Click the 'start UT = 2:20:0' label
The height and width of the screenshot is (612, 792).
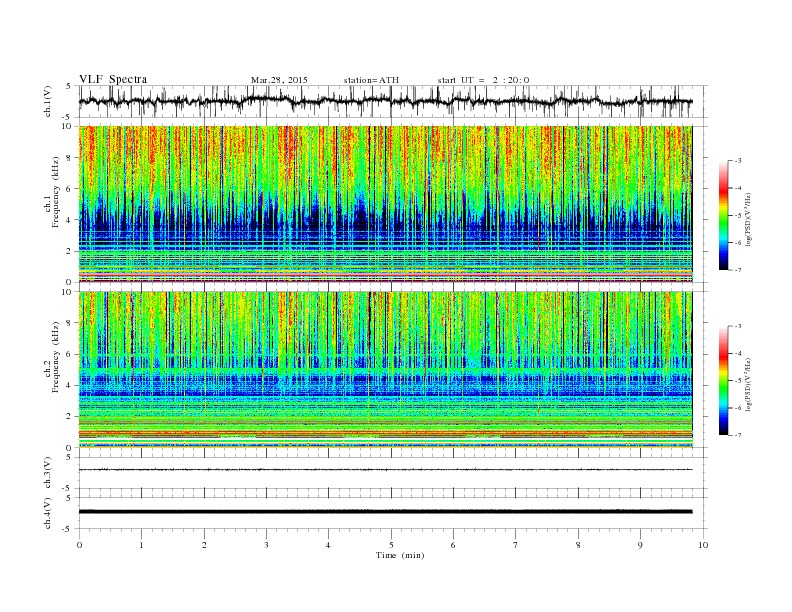coord(483,80)
